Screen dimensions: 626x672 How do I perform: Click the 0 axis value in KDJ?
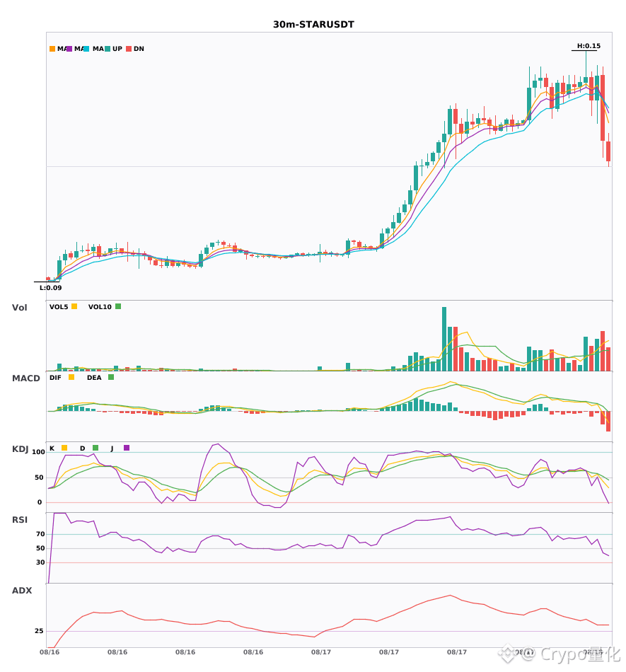point(40,502)
